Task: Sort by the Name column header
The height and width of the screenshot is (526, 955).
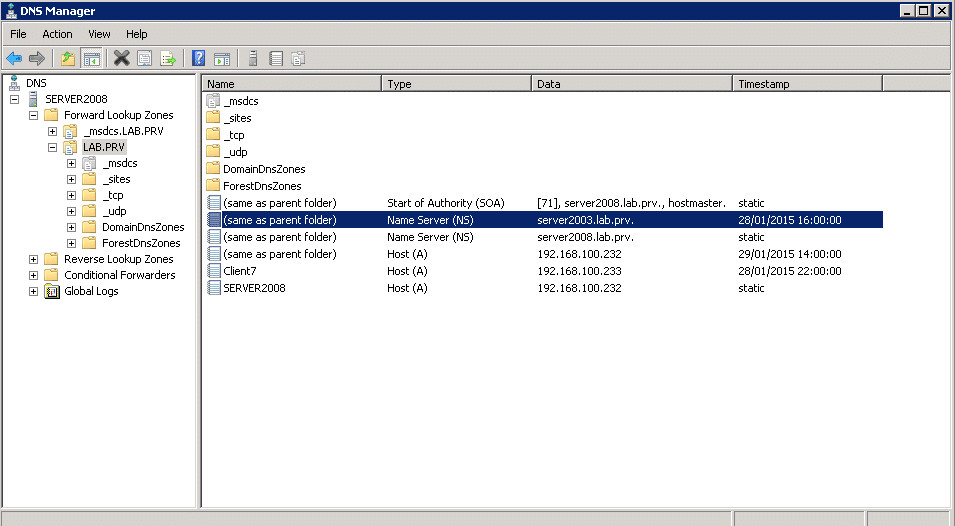Action: (292, 84)
